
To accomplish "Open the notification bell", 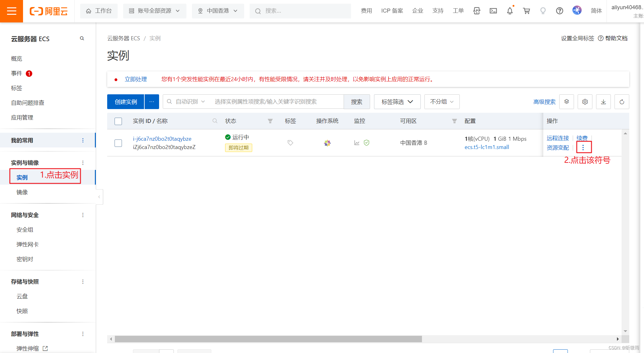I will pyautogui.click(x=510, y=11).
